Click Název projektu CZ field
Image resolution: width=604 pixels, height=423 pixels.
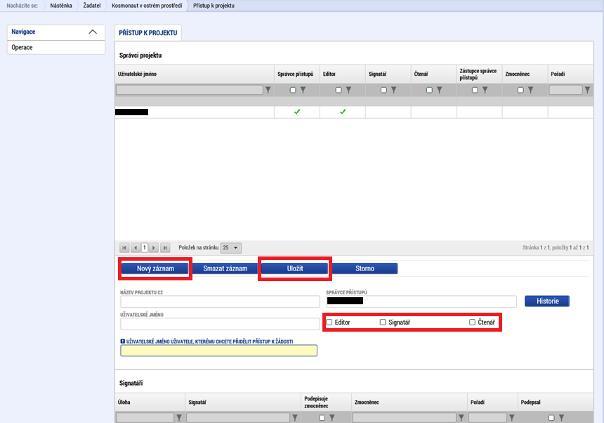220,301
